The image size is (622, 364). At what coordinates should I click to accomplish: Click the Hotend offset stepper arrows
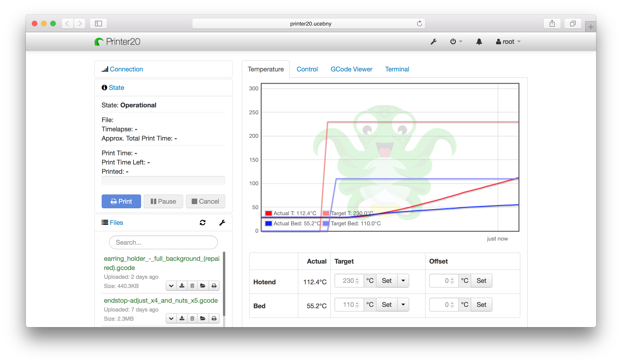click(452, 280)
